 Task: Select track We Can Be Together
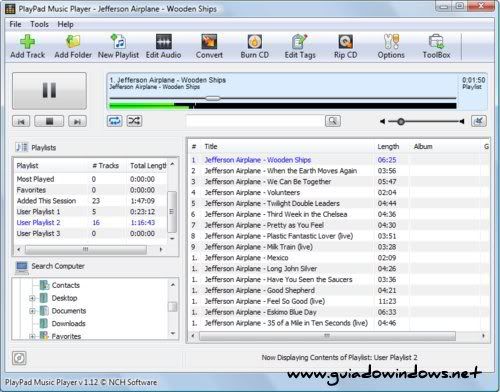(x=338, y=182)
